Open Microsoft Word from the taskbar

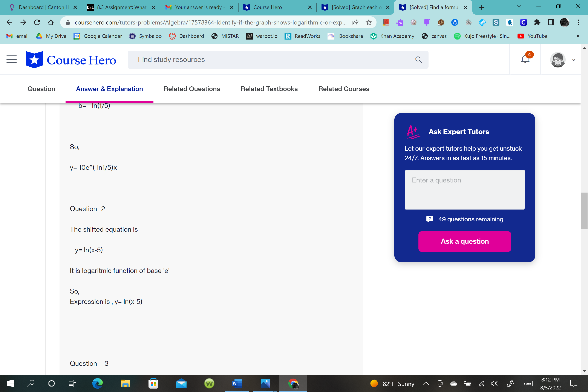(x=237, y=383)
